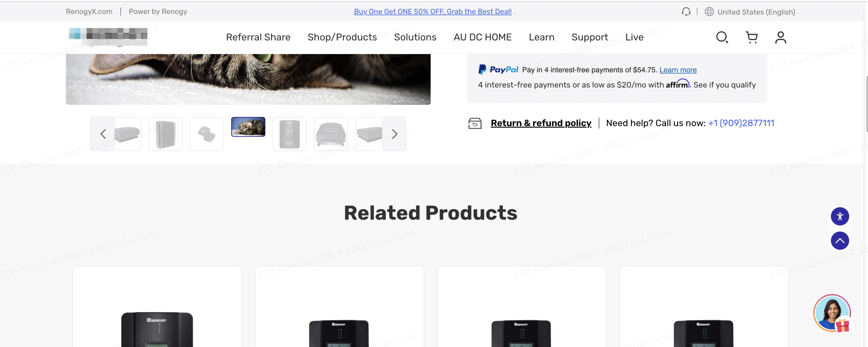The image size is (868, 347).
Task: Open Buy One Get ONE 50% OFF promo link
Action: [x=432, y=12]
